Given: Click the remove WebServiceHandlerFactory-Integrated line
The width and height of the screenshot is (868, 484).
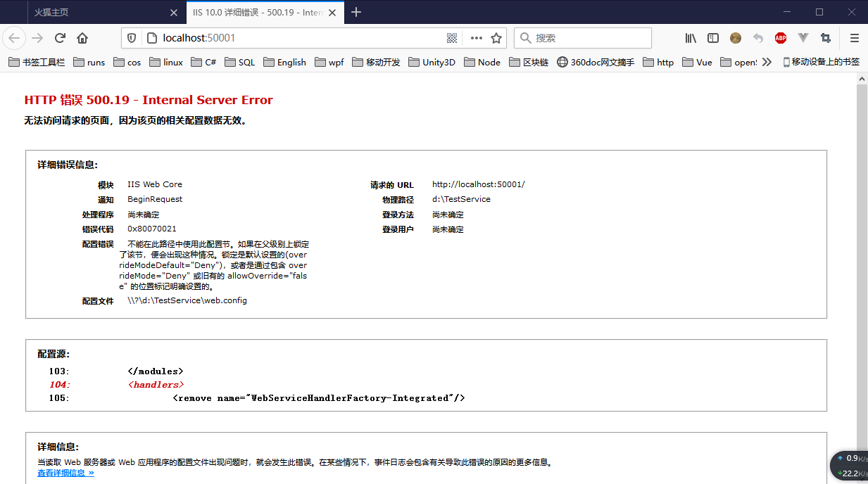Looking at the screenshot, I should 319,398.
